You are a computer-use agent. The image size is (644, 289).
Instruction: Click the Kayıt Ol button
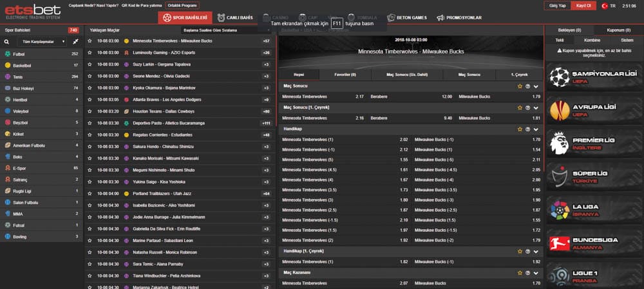583,6
